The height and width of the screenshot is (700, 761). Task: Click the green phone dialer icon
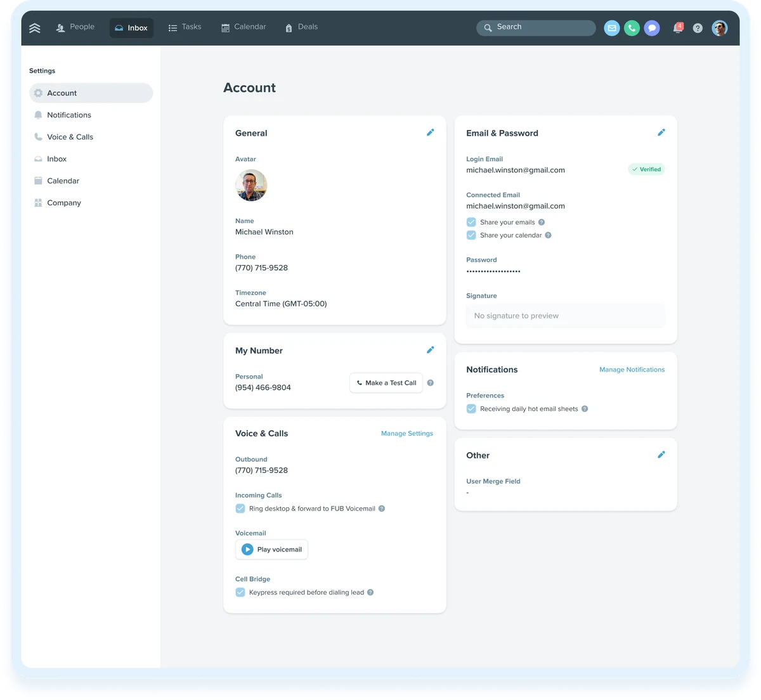coord(632,28)
